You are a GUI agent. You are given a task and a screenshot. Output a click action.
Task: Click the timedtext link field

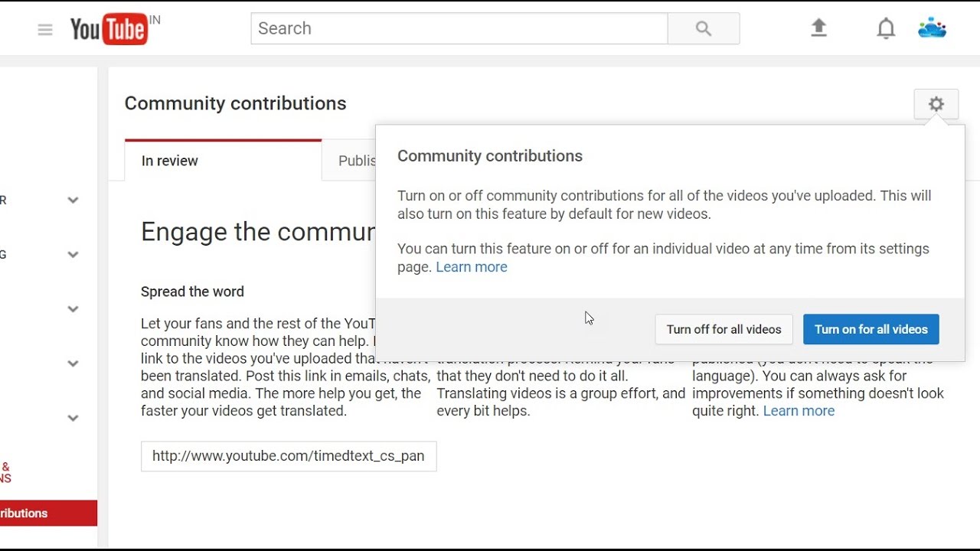coord(289,456)
